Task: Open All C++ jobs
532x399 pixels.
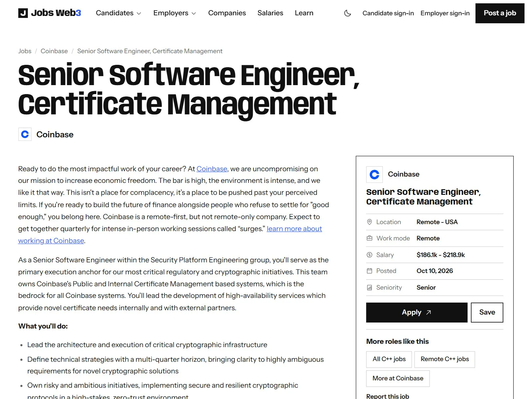Action: (389, 359)
